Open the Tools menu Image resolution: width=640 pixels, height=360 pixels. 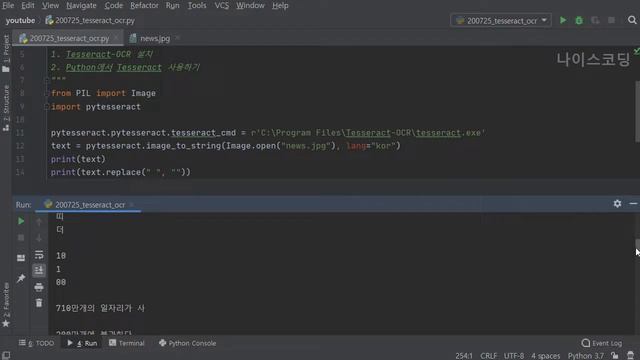(197, 5)
